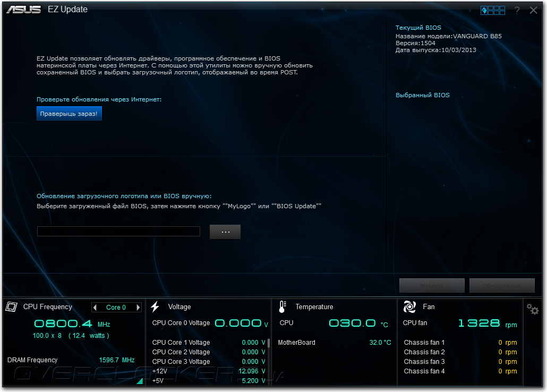Click the CPU Frequency chip icon

[11, 307]
